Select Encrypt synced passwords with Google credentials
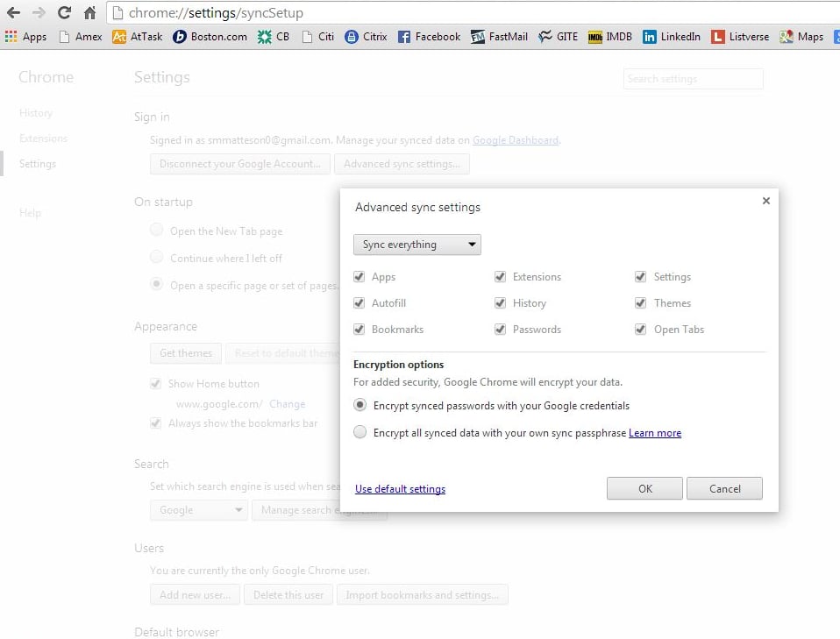Viewport: 840px width, 639px height. click(360, 405)
